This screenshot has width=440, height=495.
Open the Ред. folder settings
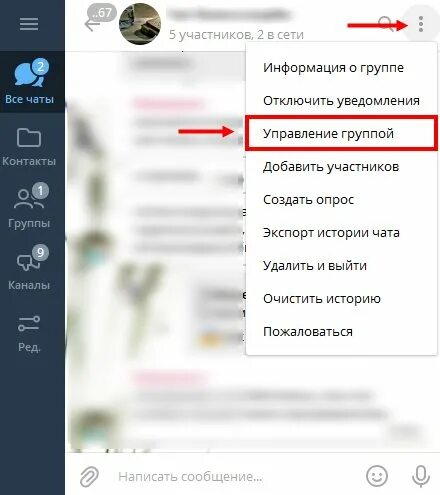coord(29,334)
